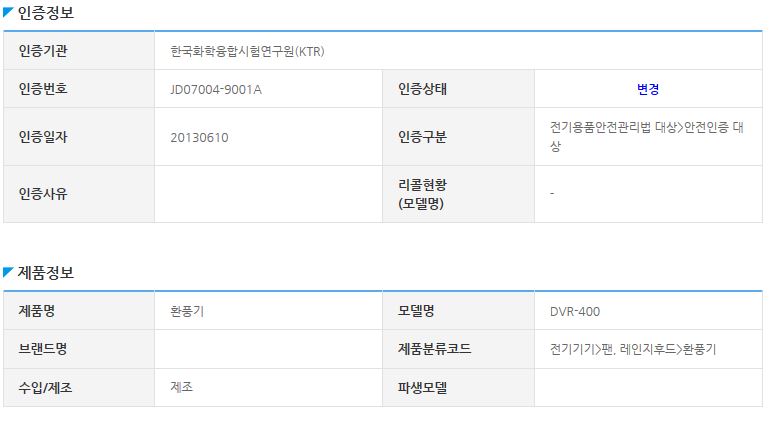Click the 제조 value in 수입/제조 row
The height and width of the screenshot is (444, 769).
(x=181, y=387)
